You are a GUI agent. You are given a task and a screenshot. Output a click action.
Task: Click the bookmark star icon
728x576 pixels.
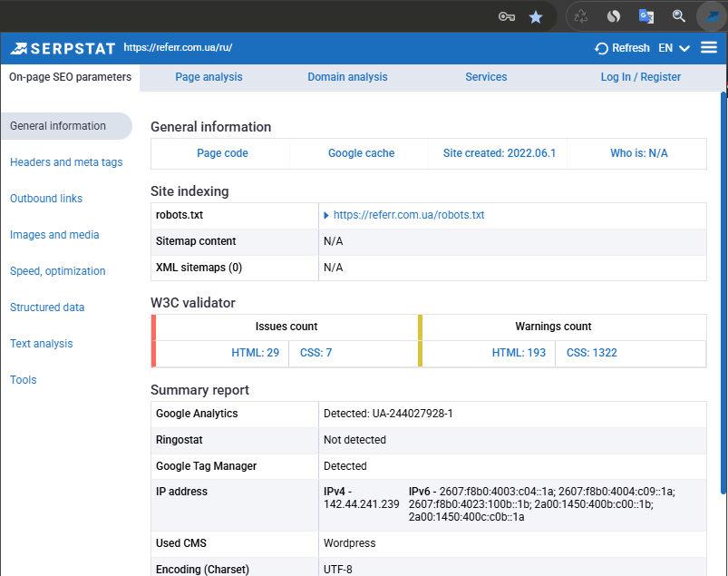coord(536,17)
